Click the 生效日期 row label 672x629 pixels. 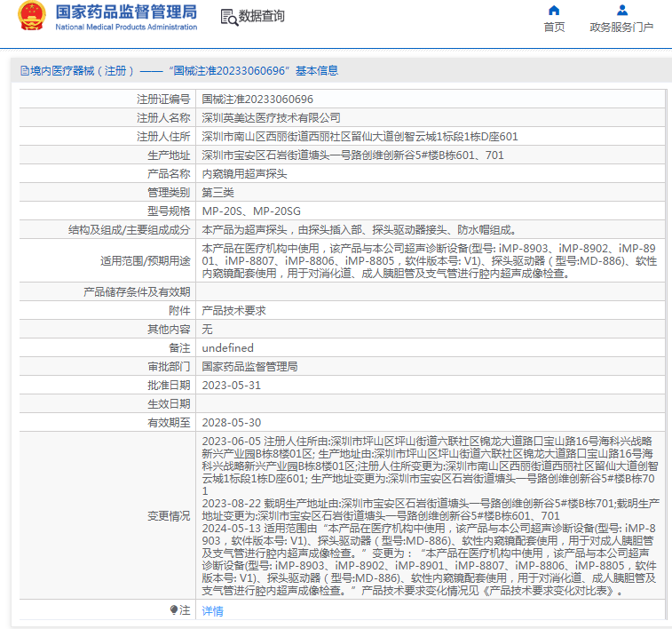(x=169, y=404)
